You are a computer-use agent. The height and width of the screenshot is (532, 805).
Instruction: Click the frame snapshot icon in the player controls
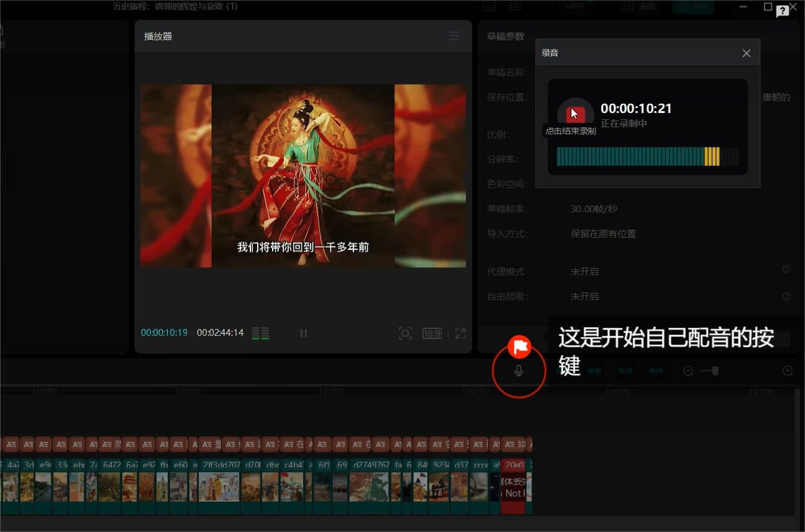tap(406, 333)
